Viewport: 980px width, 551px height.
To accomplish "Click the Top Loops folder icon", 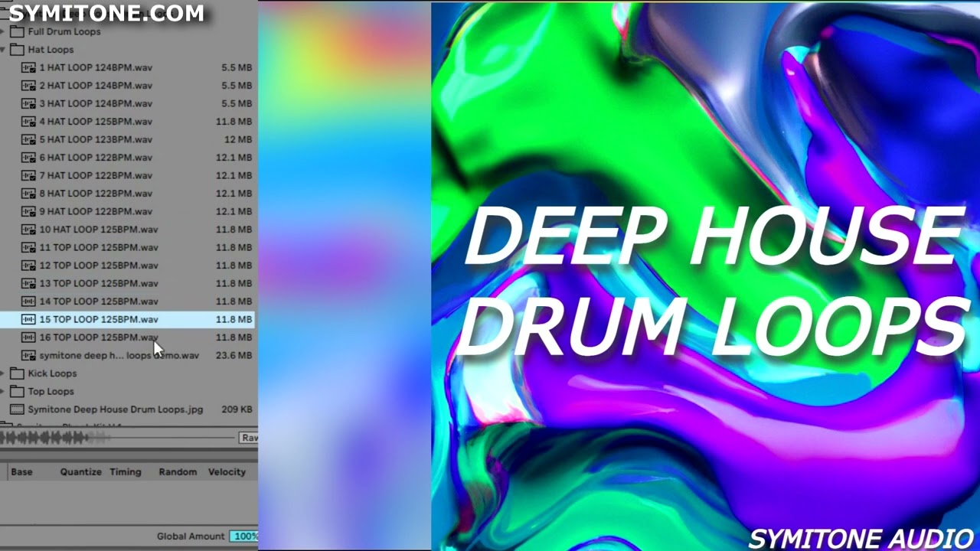I will point(17,391).
